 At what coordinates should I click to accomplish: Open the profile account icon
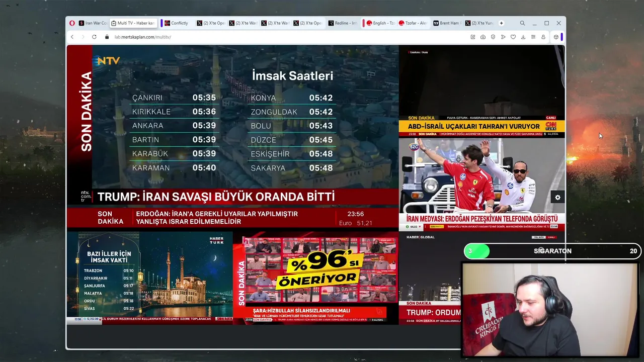pyautogui.click(x=543, y=37)
